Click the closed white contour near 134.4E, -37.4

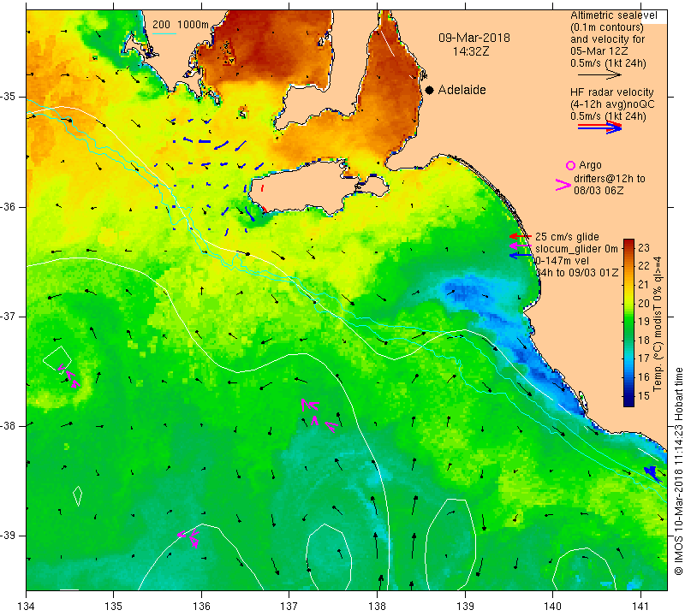click(x=57, y=360)
